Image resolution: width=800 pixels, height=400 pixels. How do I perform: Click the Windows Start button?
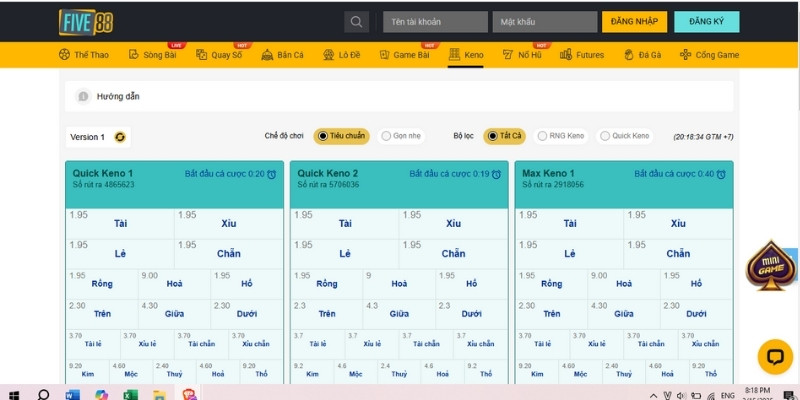pos(14,395)
